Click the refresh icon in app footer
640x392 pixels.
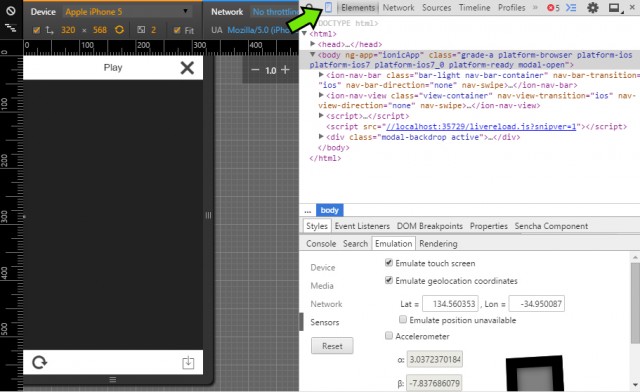(x=40, y=362)
